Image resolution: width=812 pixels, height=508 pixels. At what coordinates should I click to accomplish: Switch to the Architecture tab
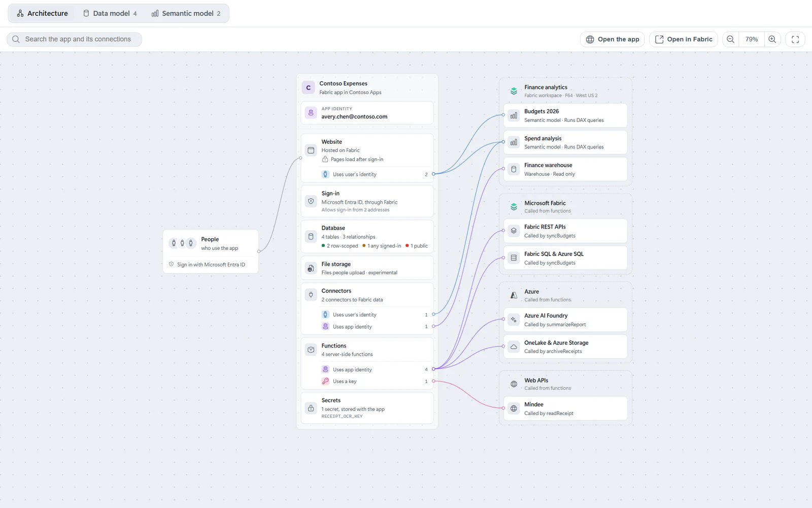(x=42, y=13)
